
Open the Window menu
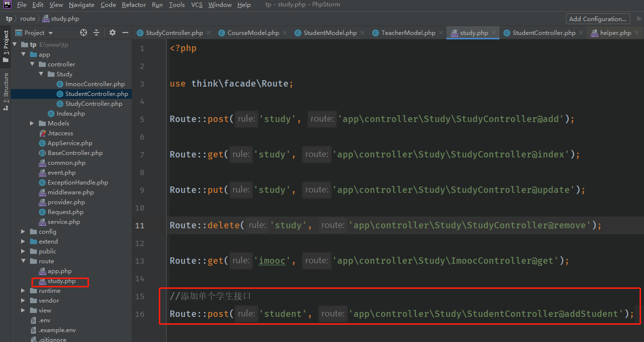coord(220,5)
